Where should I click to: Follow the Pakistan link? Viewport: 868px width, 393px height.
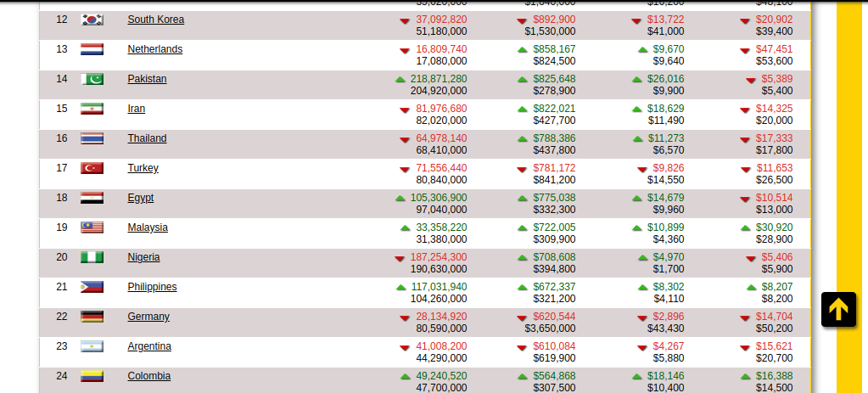(x=147, y=79)
